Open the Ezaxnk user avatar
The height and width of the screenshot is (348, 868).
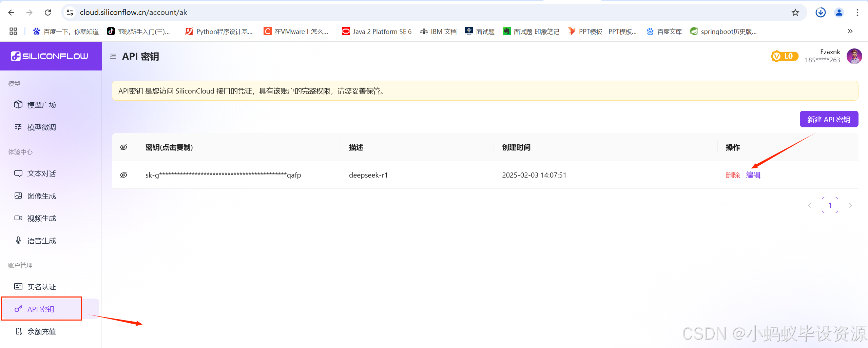[854, 56]
